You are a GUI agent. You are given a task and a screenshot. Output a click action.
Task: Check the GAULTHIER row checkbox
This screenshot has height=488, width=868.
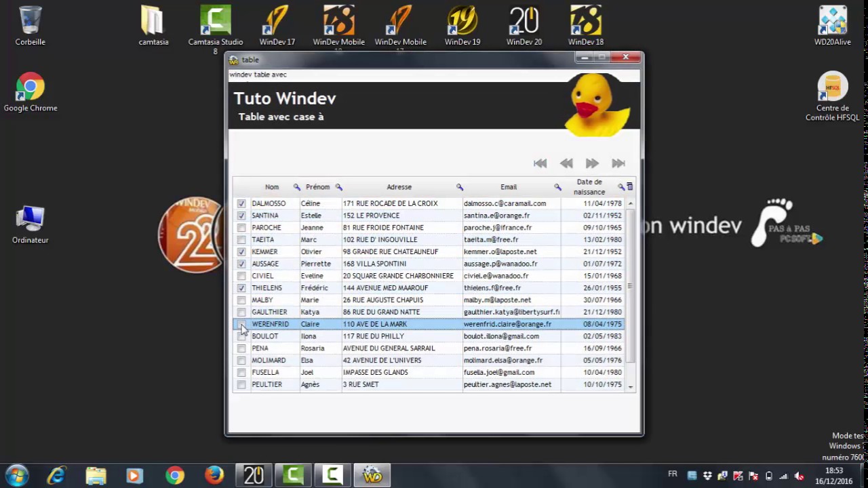coord(241,312)
